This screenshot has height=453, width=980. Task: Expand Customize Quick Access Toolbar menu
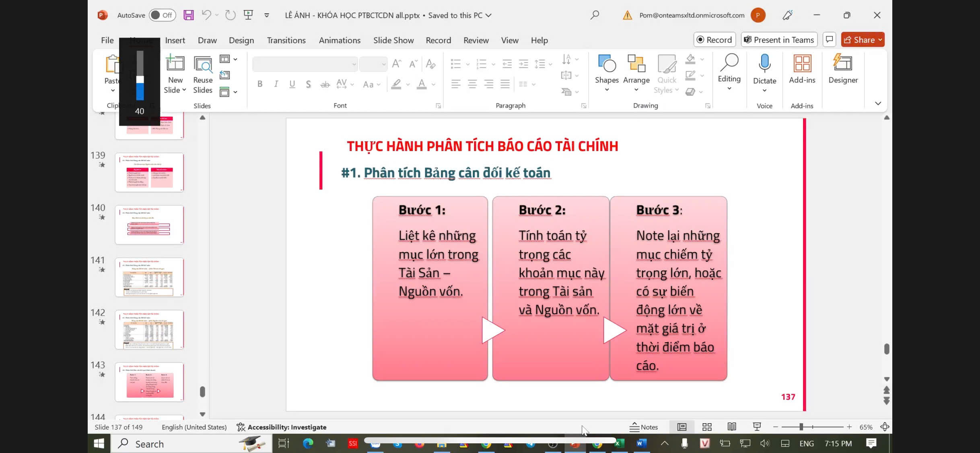tap(267, 15)
